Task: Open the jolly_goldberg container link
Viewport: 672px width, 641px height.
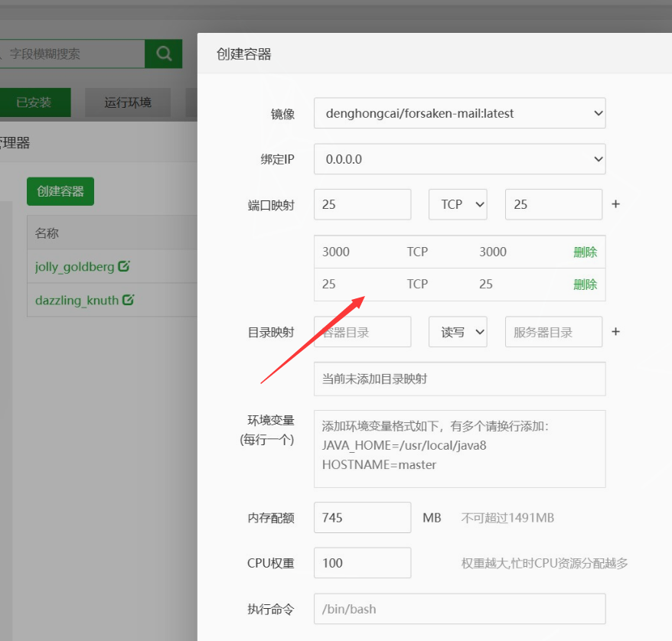Action: (x=74, y=267)
